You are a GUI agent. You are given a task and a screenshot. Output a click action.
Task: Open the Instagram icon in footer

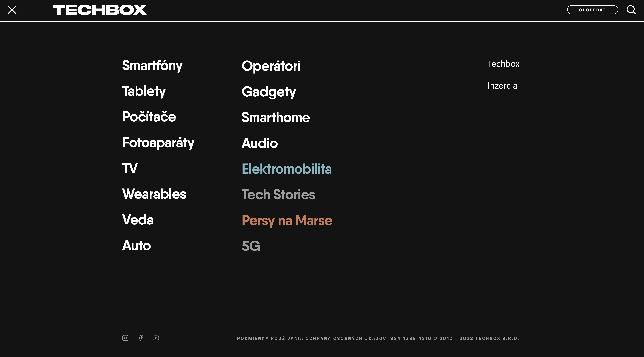click(x=125, y=338)
